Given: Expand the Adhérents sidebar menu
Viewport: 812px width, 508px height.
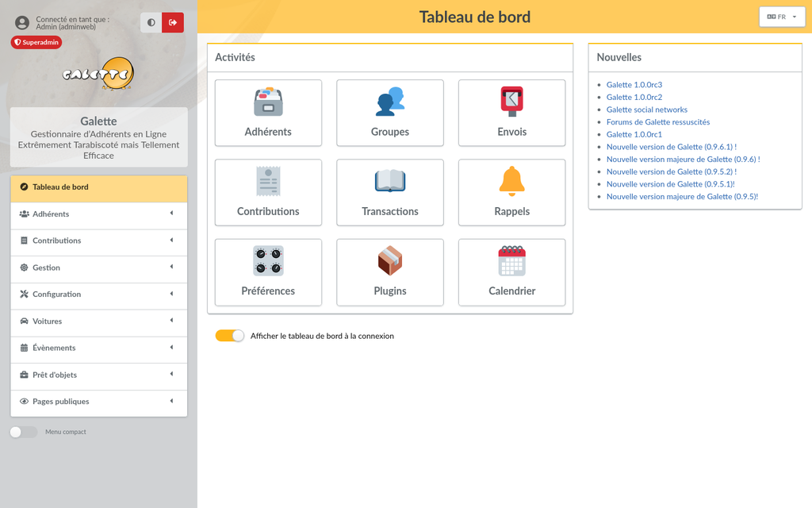Looking at the screenshot, I should point(99,214).
